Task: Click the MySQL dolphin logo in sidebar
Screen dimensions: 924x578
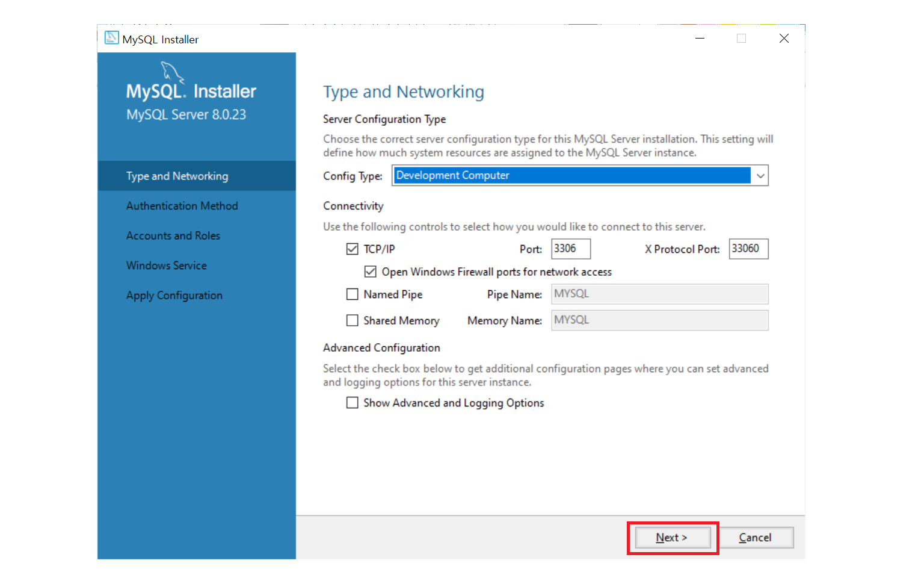Action: click(172, 72)
